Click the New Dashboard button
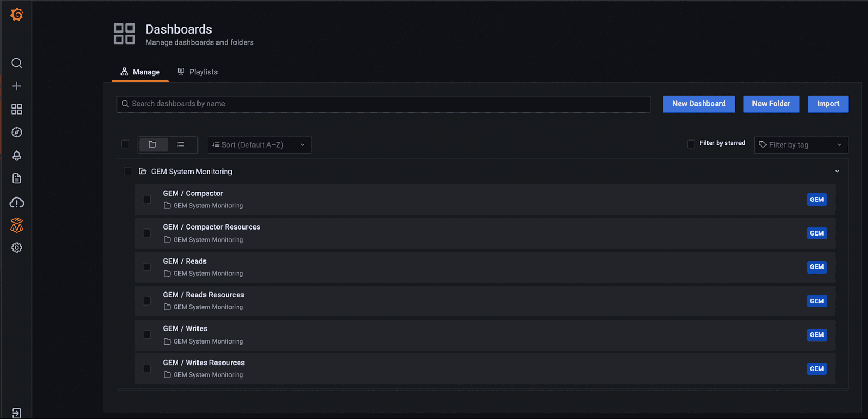This screenshot has width=868, height=419. click(x=699, y=104)
